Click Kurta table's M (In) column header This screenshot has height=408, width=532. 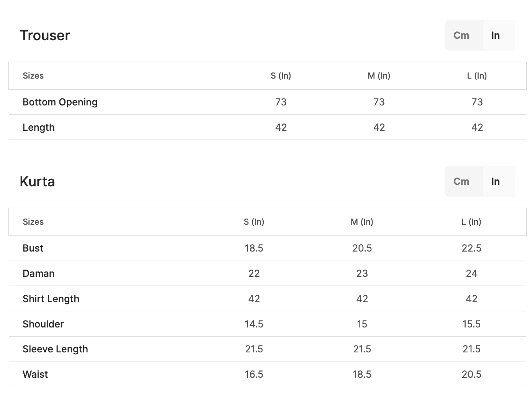[362, 222]
